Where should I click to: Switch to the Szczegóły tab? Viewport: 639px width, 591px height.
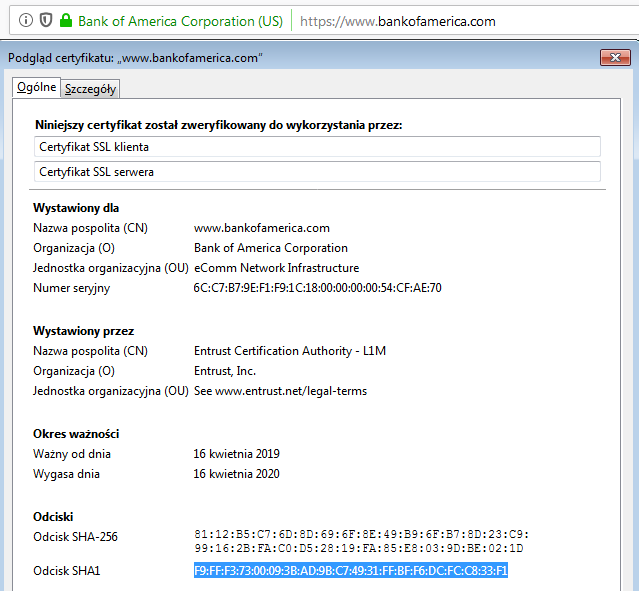click(x=90, y=88)
